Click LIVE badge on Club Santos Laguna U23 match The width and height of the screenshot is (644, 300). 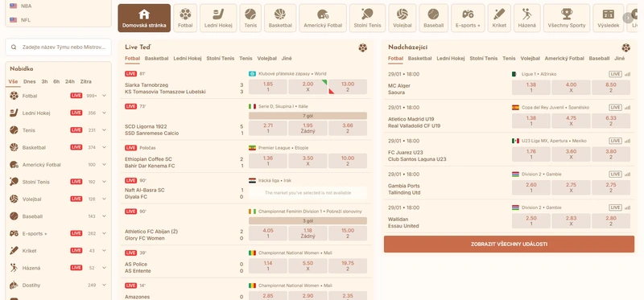[x=615, y=141]
